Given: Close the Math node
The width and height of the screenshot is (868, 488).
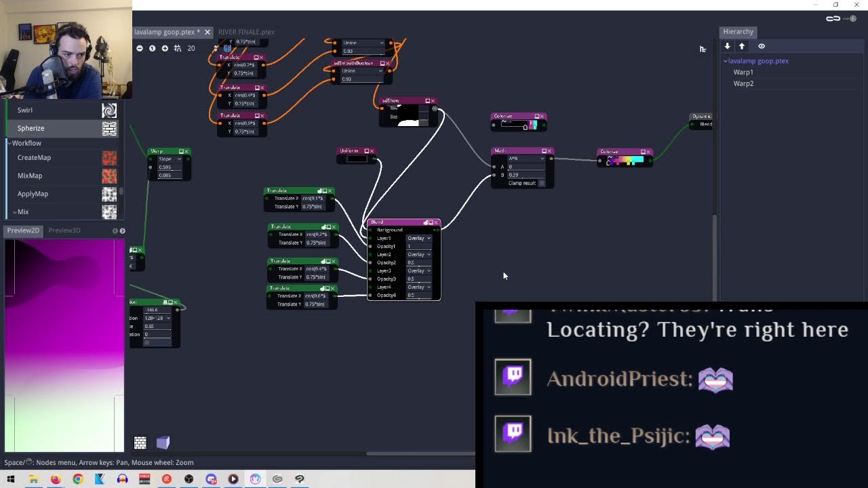Looking at the screenshot, I should click(x=549, y=151).
